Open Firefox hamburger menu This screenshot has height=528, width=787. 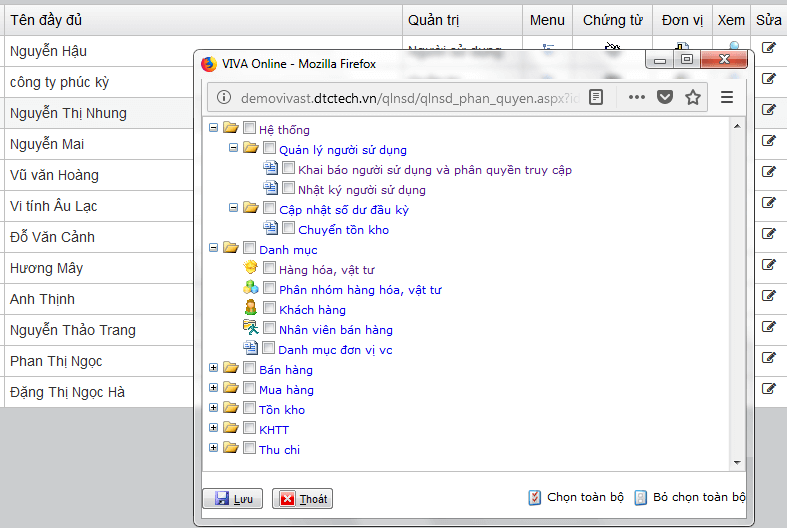point(727,97)
